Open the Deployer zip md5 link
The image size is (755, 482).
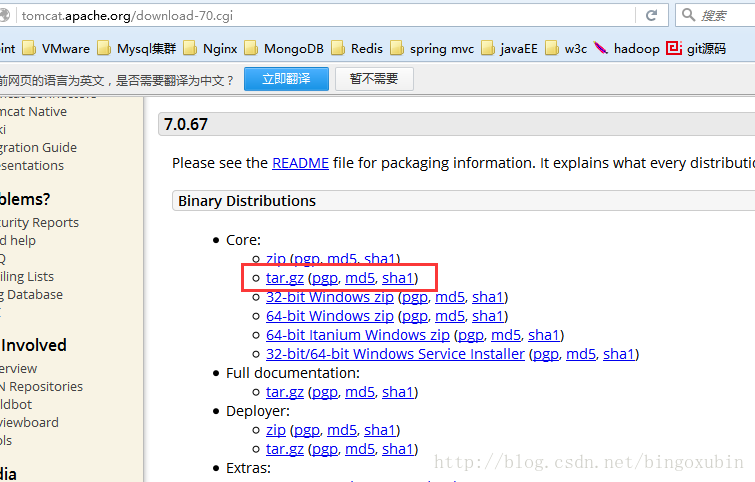[342, 430]
